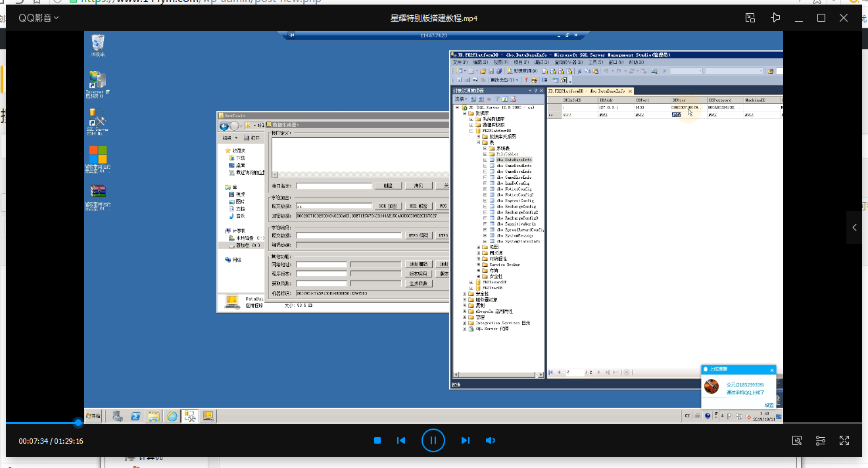Pause the playing video
Screen dimensions: 868x468
coord(433,440)
